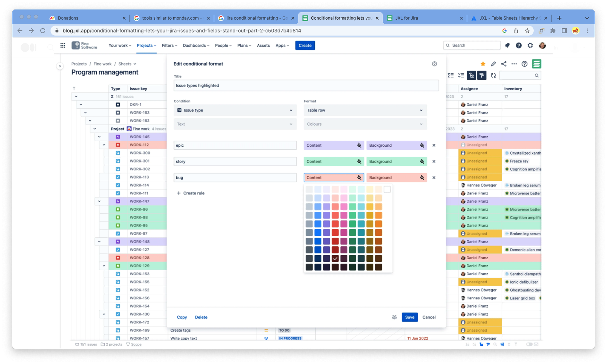Image resolution: width=607 pixels, height=364 pixels.
Task: Toggle the group sharing icon beside Save
Action: [394, 317]
